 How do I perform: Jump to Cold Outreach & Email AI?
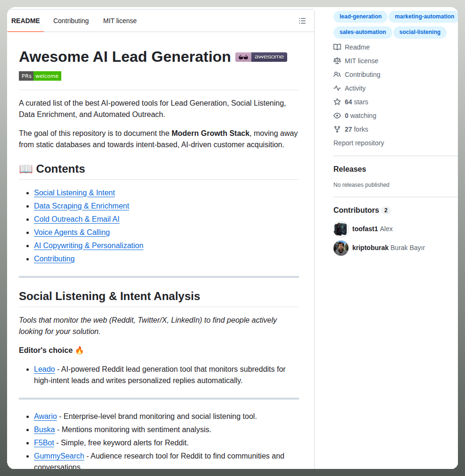(76, 219)
